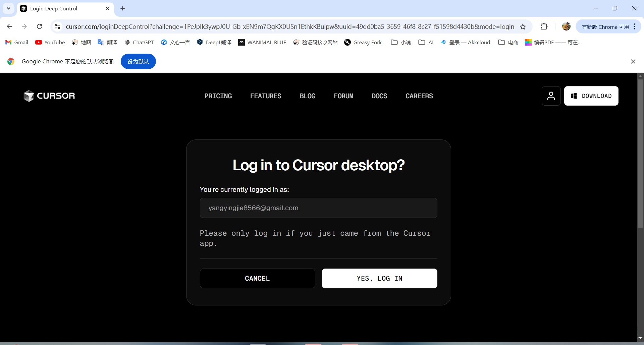Expand the 电商 bookmarks folder

point(508,42)
